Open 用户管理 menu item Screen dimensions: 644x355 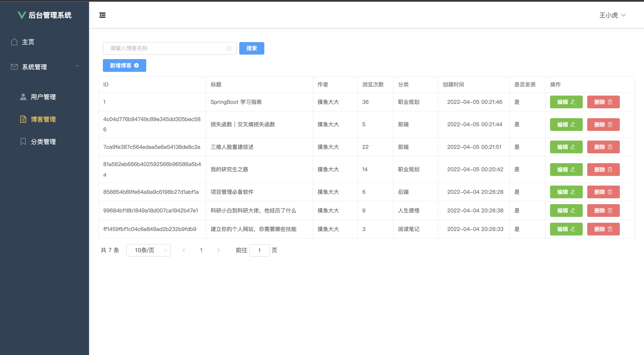pos(43,97)
